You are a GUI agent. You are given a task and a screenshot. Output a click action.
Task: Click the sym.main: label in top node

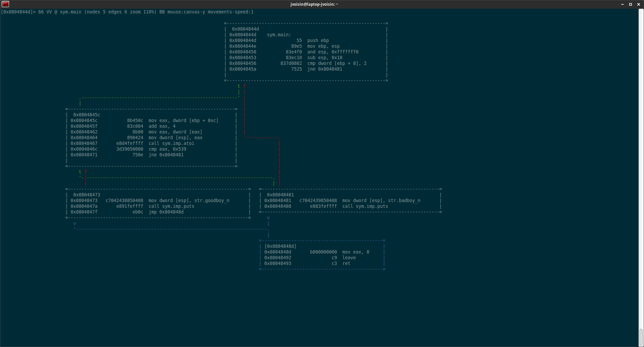click(279, 35)
